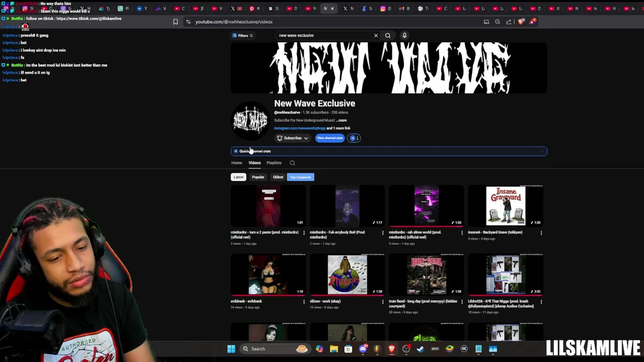Go to the channel Home tab
Screen dimensions: 644x362
click(x=236, y=163)
